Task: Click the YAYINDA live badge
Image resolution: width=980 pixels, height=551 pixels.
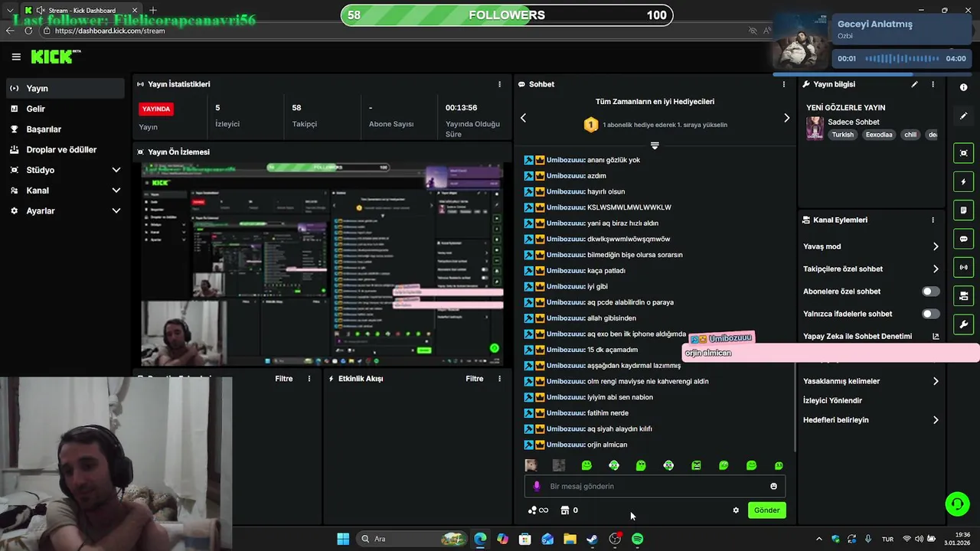Action: tap(156, 109)
